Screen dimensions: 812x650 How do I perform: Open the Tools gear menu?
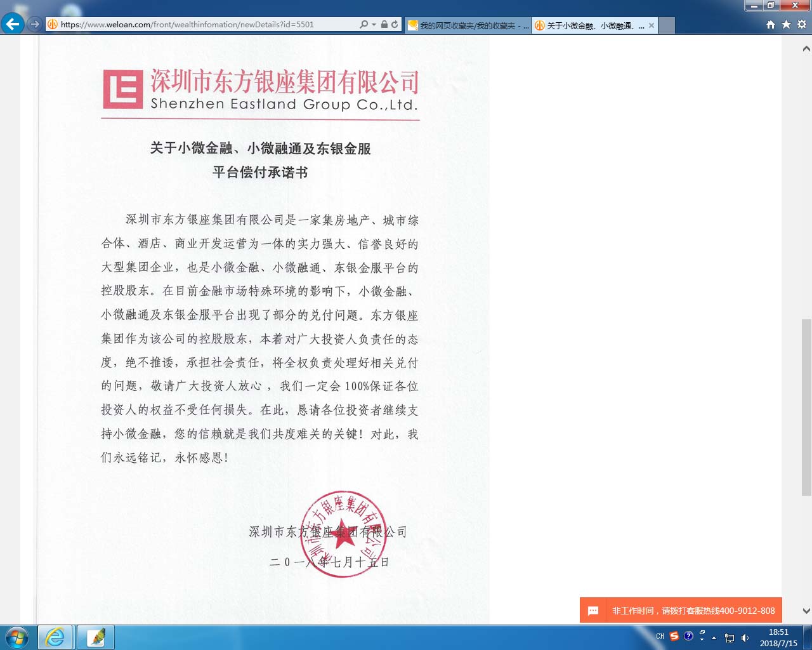click(x=802, y=24)
